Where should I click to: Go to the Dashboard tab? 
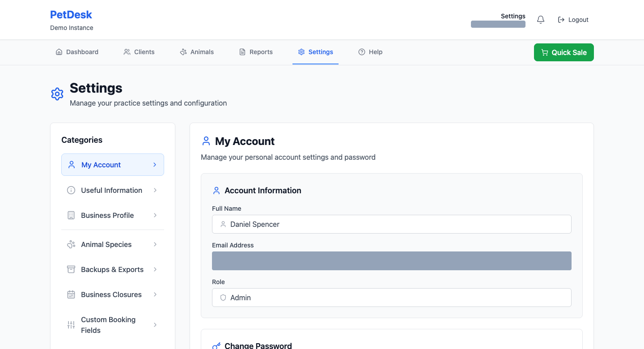[x=77, y=52]
